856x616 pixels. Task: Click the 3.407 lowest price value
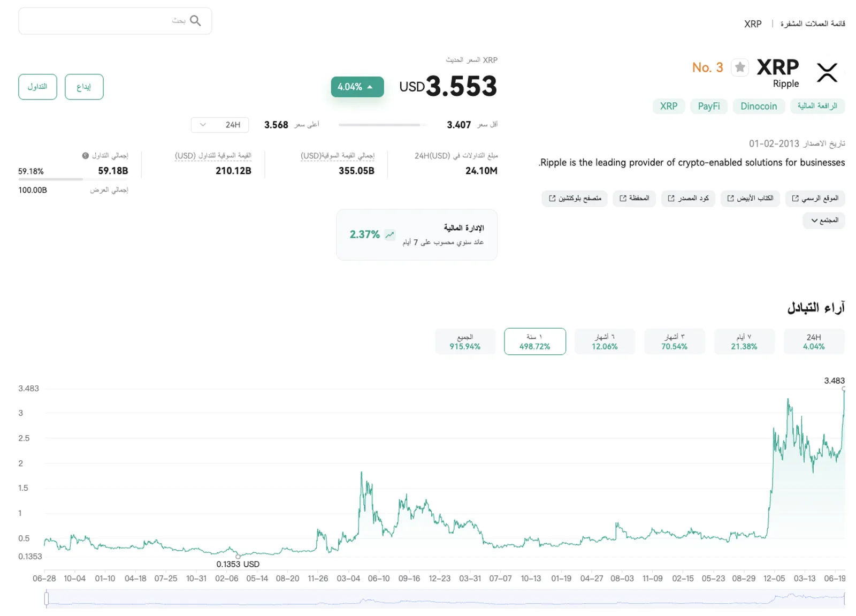459,125
